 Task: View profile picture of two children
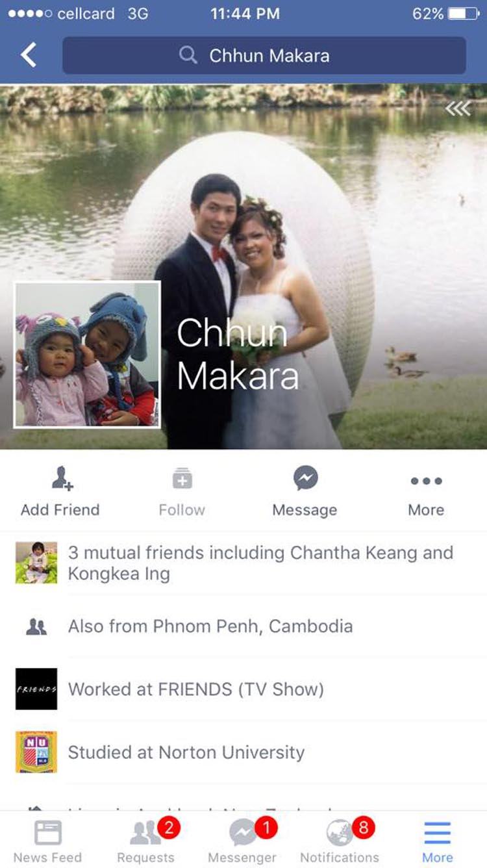click(87, 355)
